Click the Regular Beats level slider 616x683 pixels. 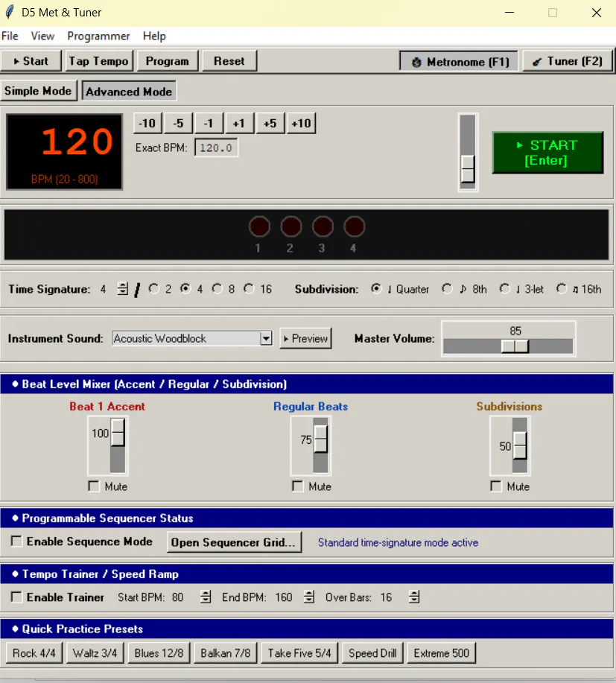click(320, 439)
